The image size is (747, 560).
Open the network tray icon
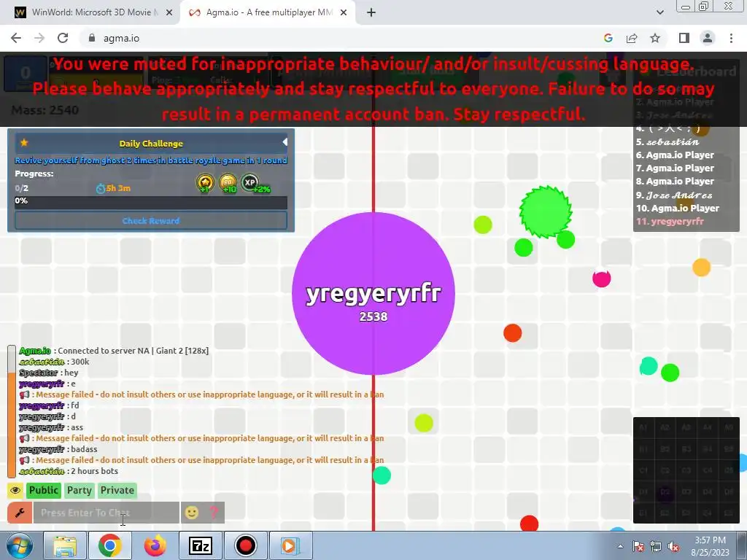(x=656, y=546)
